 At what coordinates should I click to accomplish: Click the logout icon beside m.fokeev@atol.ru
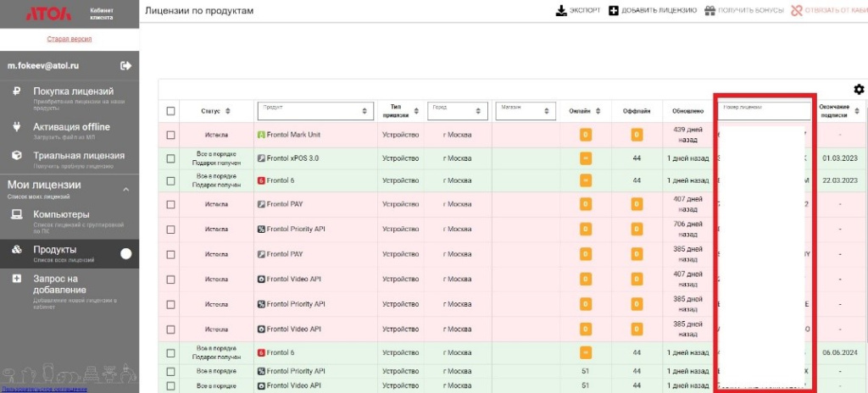(x=126, y=65)
